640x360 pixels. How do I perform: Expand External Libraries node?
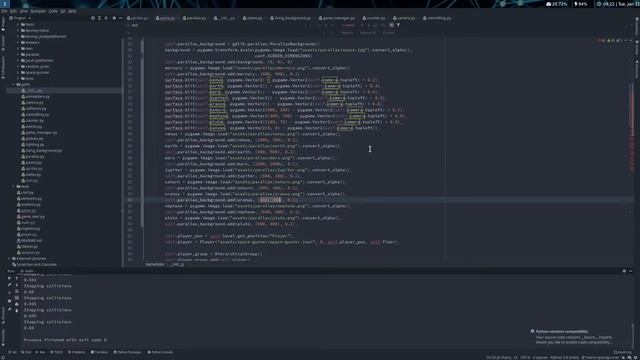tap(9, 258)
